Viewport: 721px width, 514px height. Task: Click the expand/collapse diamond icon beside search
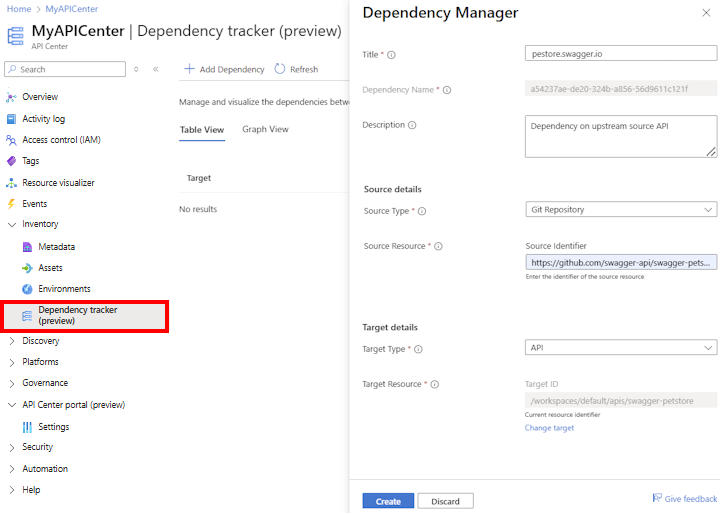136,69
